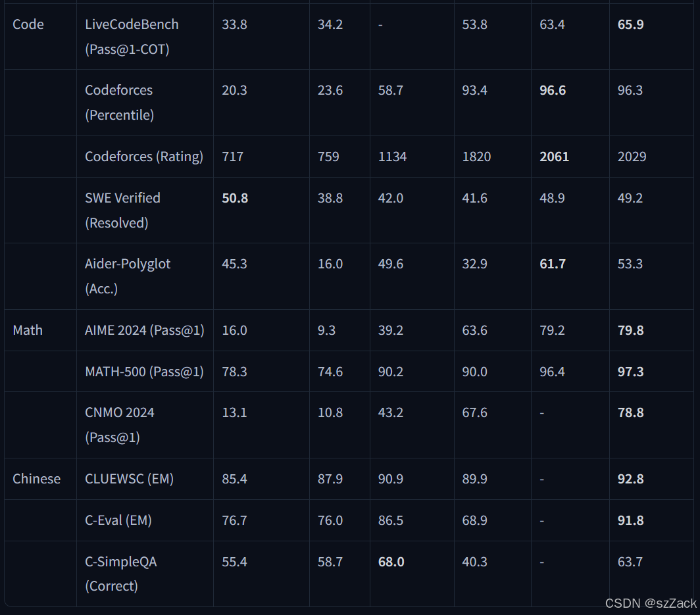The width and height of the screenshot is (700, 615).
Task: Click the SWE Verified value 49.2
Action: 630,198
